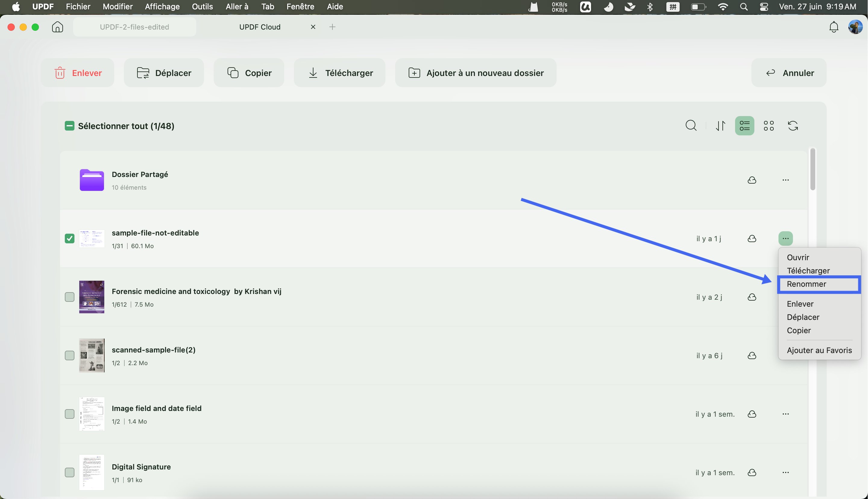This screenshot has height=499, width=868.
Task: Open Wi-Fi status in menu bar
Action: tap(722, 7)
